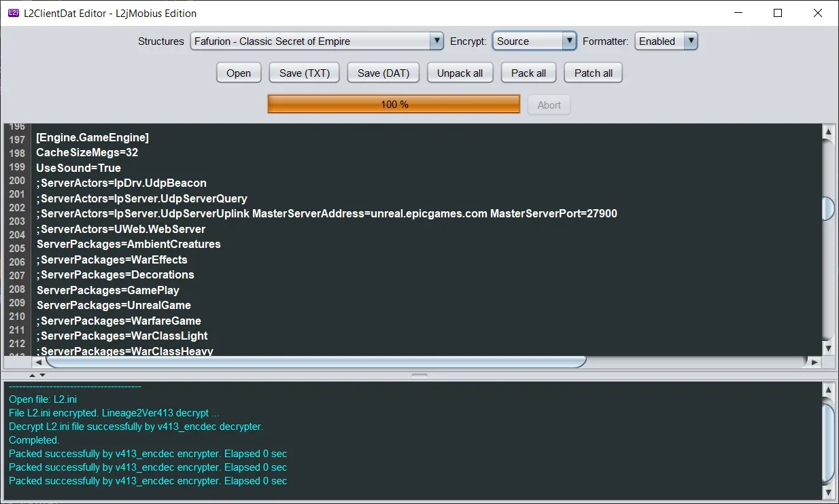Click the Pack all button

(529, 73)
